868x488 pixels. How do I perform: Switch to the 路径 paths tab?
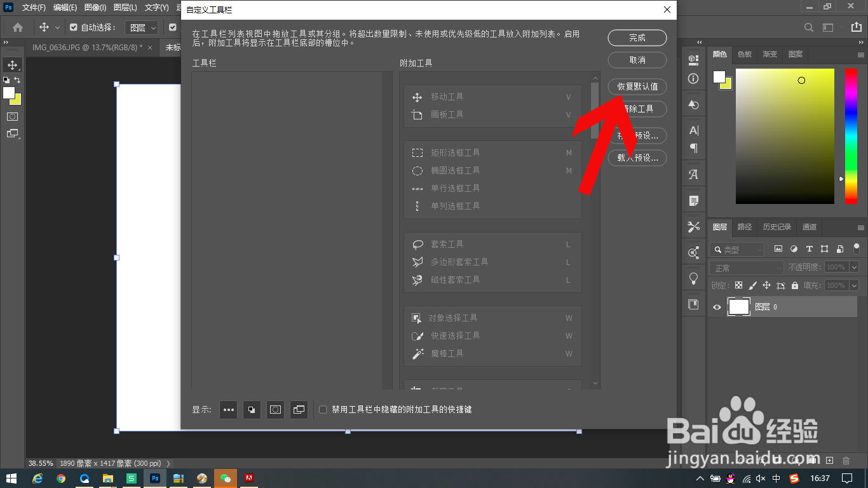(745, 227)
